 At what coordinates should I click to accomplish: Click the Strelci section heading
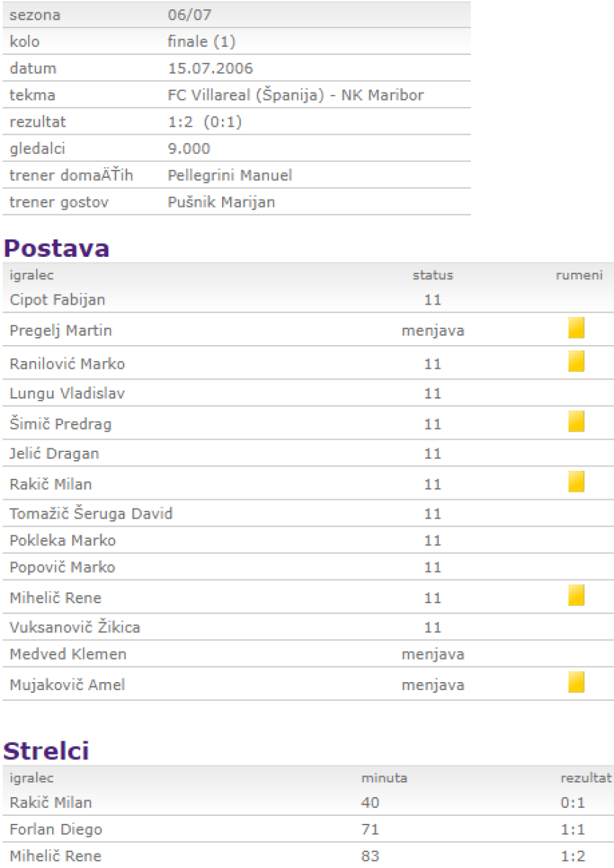click(47, 751)
